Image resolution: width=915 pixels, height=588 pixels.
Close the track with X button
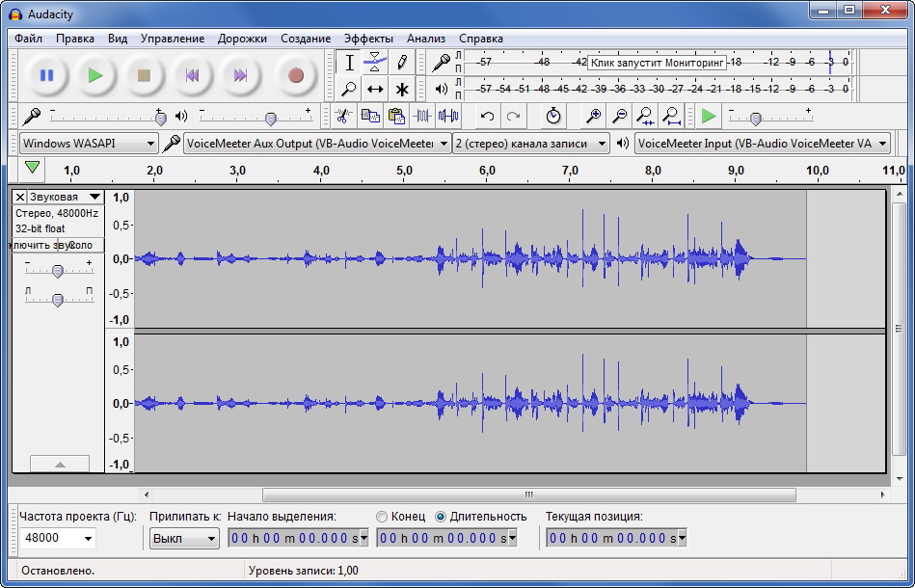point(20,197)
